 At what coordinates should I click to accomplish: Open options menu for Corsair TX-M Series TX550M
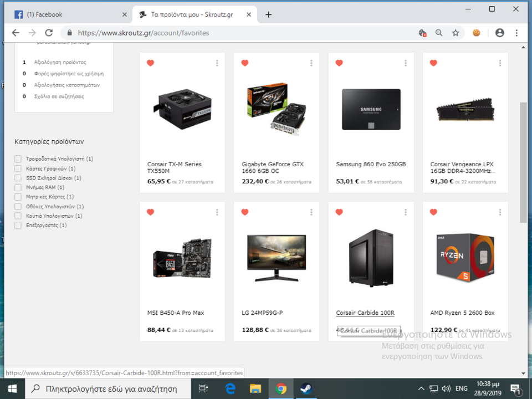[x=217, y=63]
